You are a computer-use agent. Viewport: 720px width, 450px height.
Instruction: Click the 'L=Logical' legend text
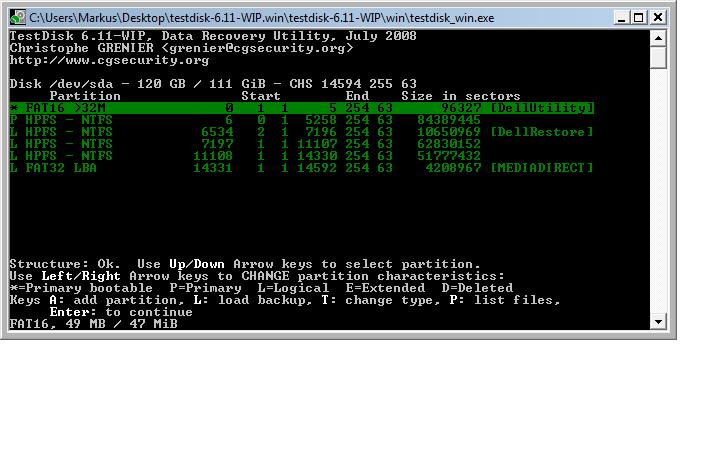(293, 288)
